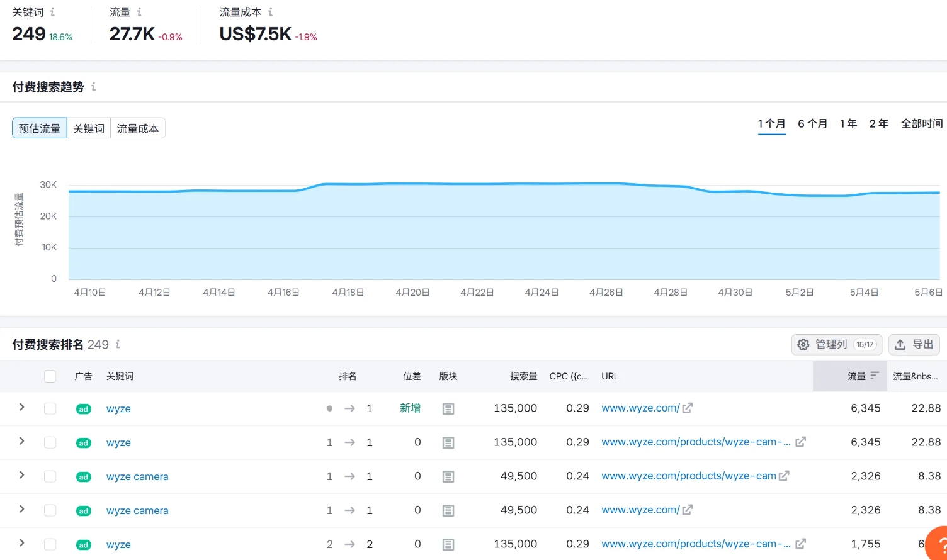Image resolution: width=947 pixels, height=560 pixels.
Task: Sort table by CPC column header
Action: point(569,376)
